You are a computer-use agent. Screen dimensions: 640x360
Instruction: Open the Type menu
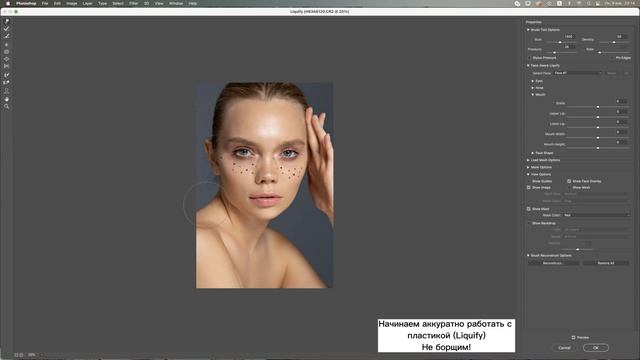tap(102, 3)
